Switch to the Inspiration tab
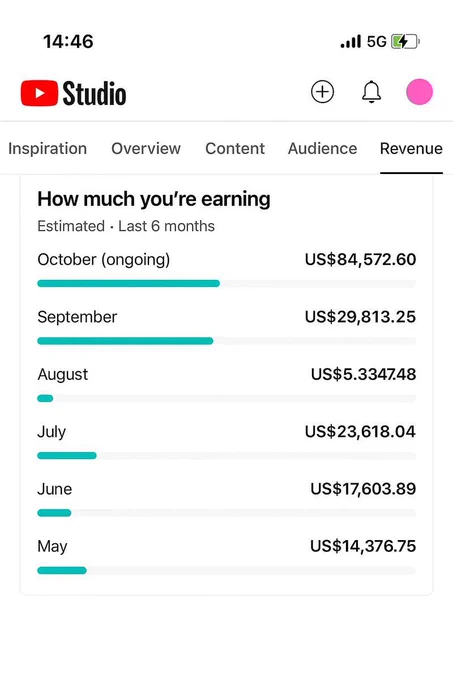453x680 pixels. coord(48,148)
